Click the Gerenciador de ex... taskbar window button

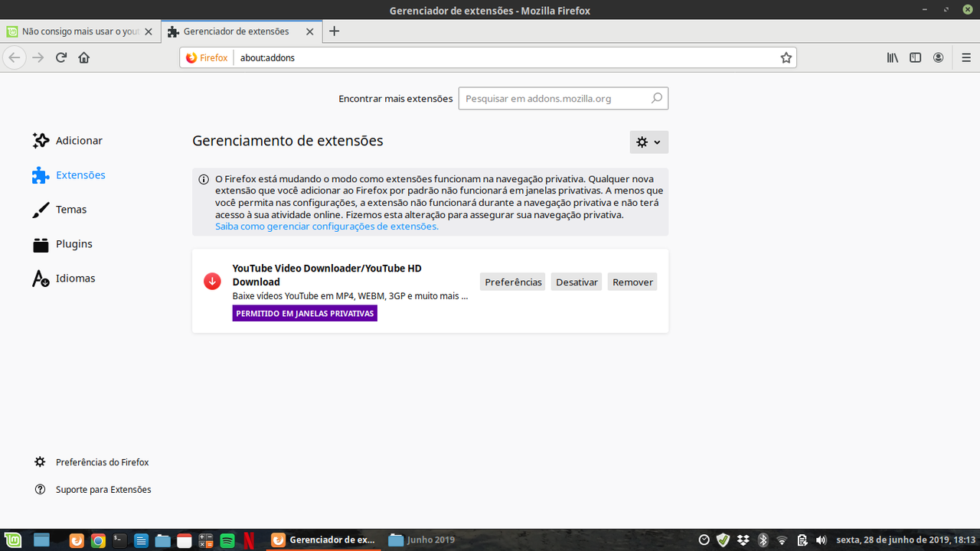coord(325,540)
